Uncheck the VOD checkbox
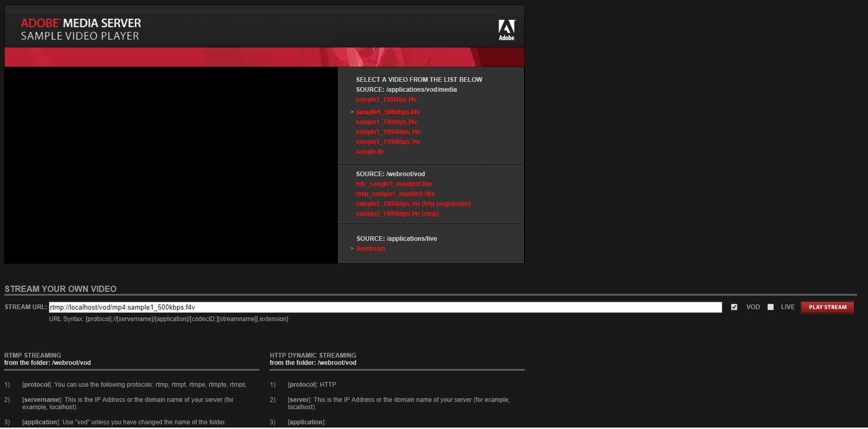Viewport: 868px width, 429px height. click(x=734, y=307)
